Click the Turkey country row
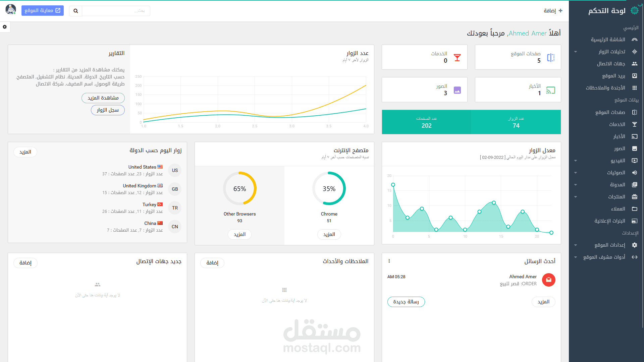644x362 pixels. coord(98,208)
